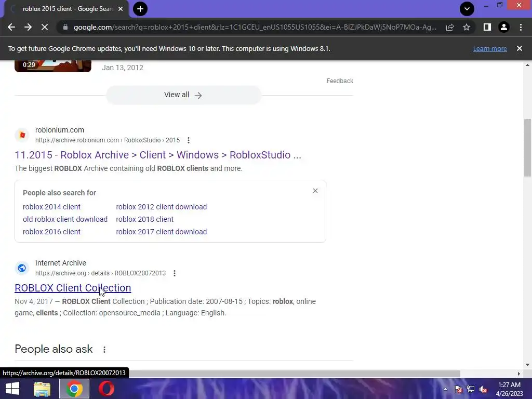Search for roblox 2018 client
The height and width of the screenshot is (399, 532).
click(145, 219)
